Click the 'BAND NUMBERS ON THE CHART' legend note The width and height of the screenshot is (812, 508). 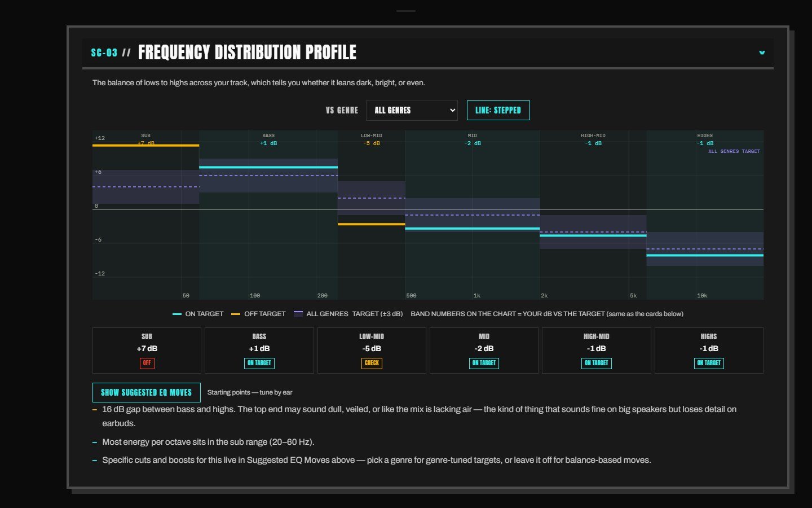click(547, 314)
